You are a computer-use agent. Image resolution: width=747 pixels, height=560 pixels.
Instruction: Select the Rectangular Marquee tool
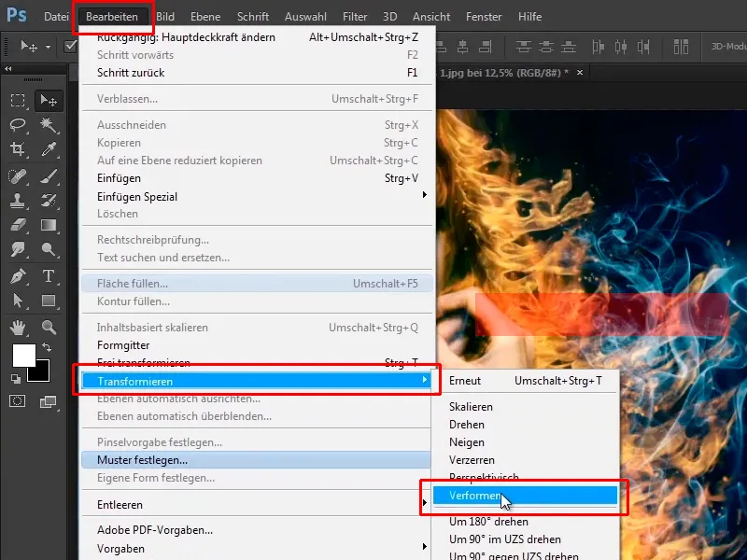[x=18, y=101]
